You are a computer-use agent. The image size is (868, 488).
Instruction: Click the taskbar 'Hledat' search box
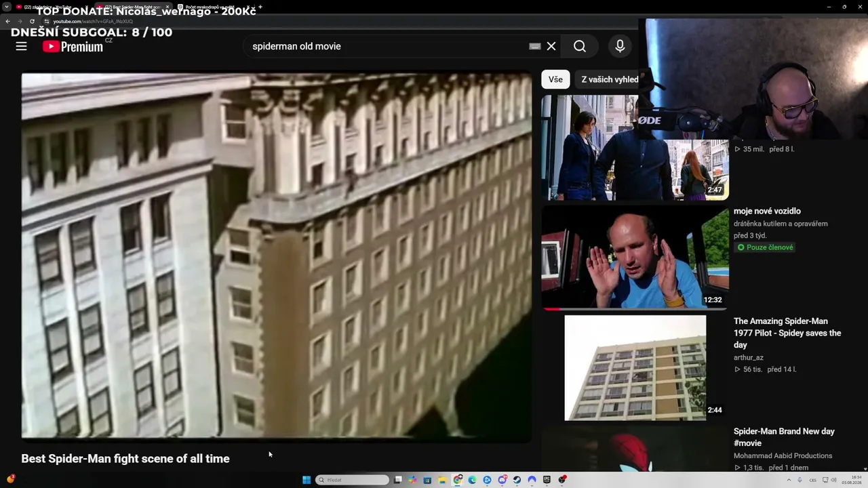(x=353, y=480)
